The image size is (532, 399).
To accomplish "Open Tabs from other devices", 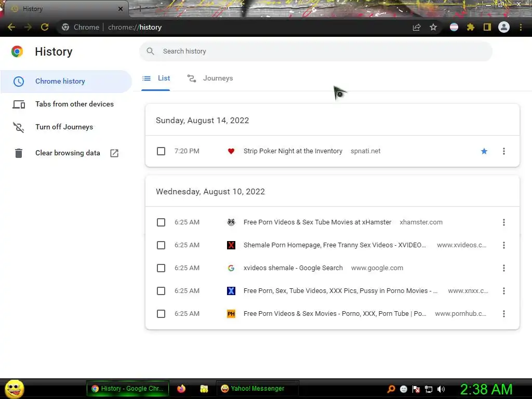I will pyautogui.click(x=66, y=104).
